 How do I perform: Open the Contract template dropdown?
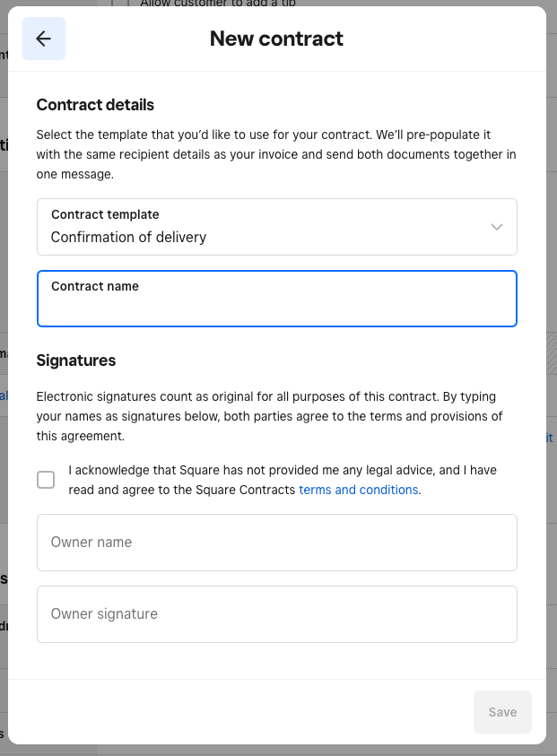coord(276,227)
